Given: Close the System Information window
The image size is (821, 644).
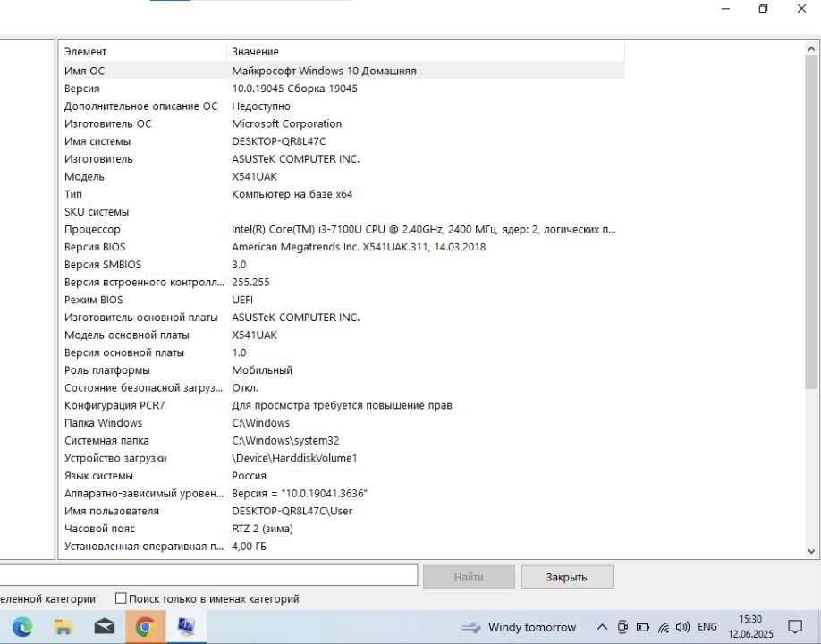Looking at the screenshot, I should (801, 9).
